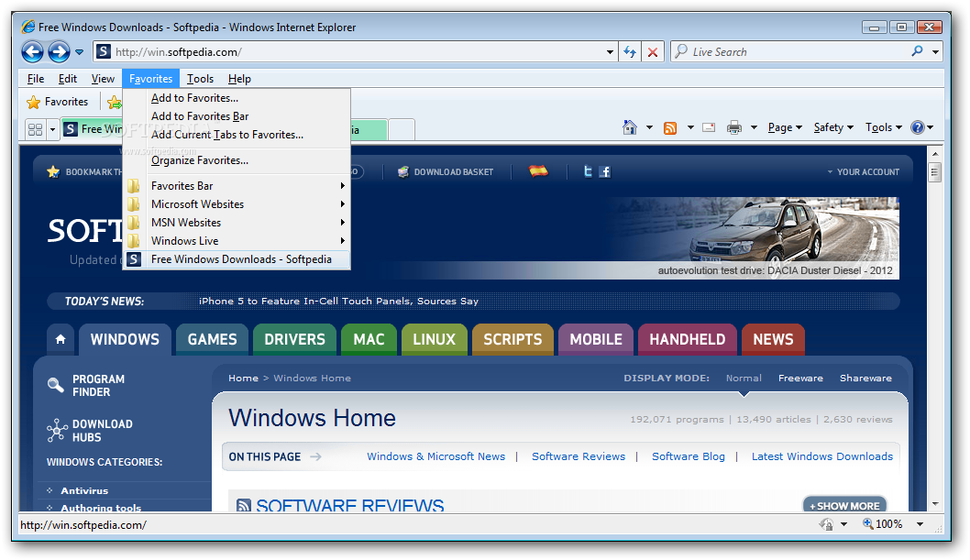The width and height of the screenshot is (970, 560).
Task: Click the home icon tab
Action: 60,339
